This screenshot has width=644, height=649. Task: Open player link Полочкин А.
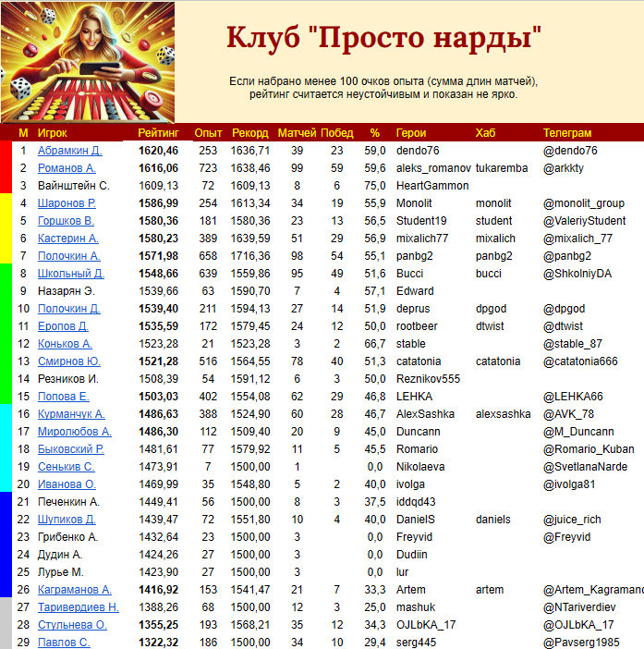(69, 256)
